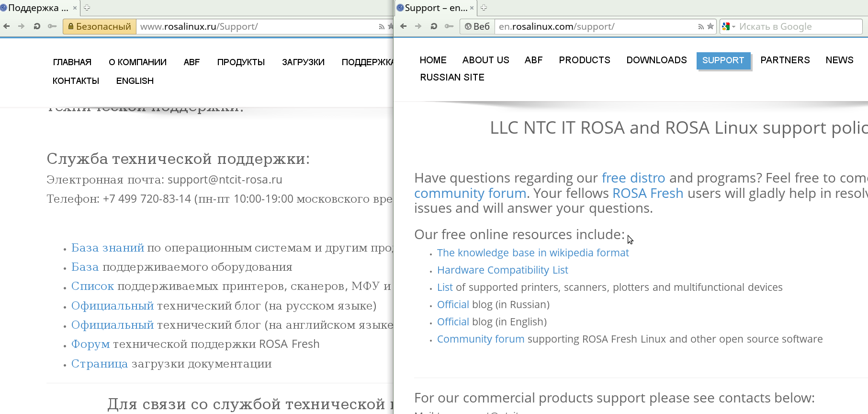This screenshot has height=414, width=868.
Task: Select the Support – en... tab
Action: [x=436, y=8]
